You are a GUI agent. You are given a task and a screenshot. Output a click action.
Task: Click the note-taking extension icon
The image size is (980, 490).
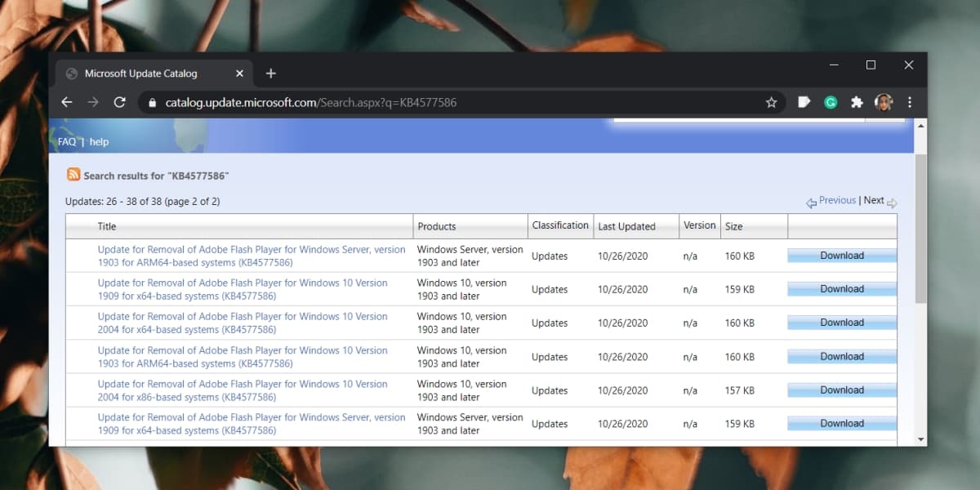[804, 102]
